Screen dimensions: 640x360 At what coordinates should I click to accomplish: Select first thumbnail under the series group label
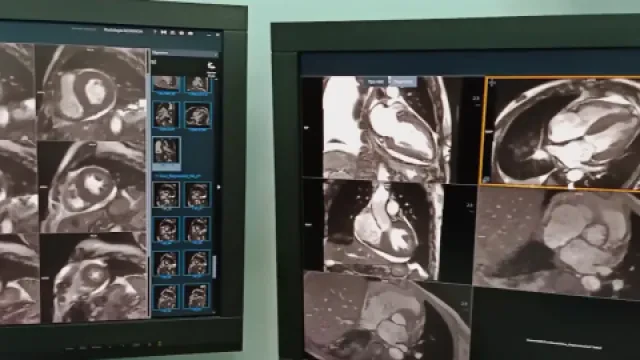click(x=167, y=195)
